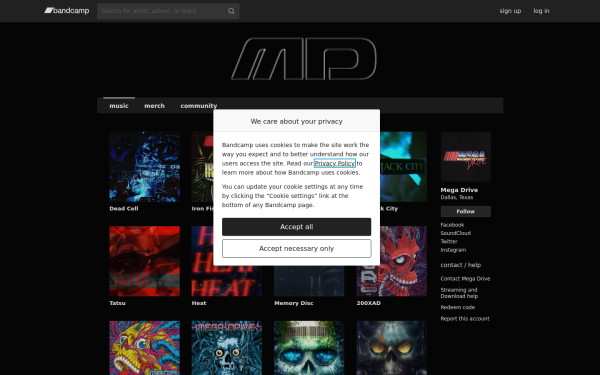Click the Redeem code link
Viewport: 600px width, 375px height.
point(458,307)
